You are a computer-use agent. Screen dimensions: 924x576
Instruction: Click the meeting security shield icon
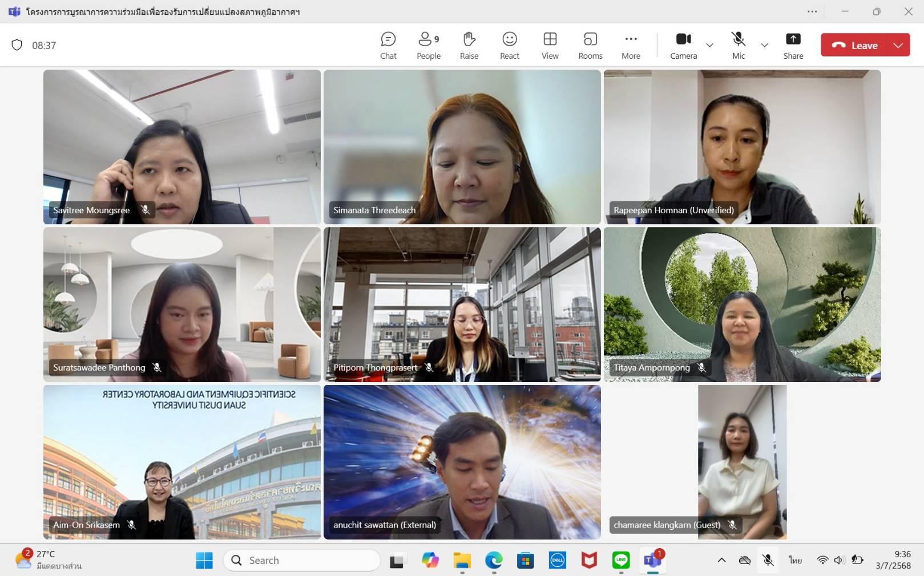pyautogui.click(x=17, y=45)
